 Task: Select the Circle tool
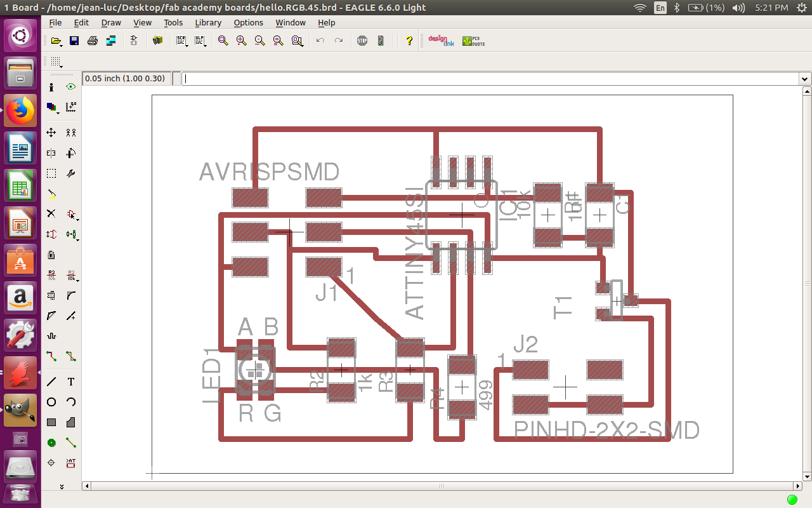51,402
